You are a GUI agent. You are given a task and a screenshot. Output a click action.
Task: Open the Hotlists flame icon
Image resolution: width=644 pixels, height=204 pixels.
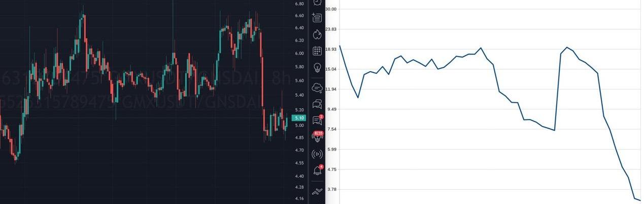point(317,35)
